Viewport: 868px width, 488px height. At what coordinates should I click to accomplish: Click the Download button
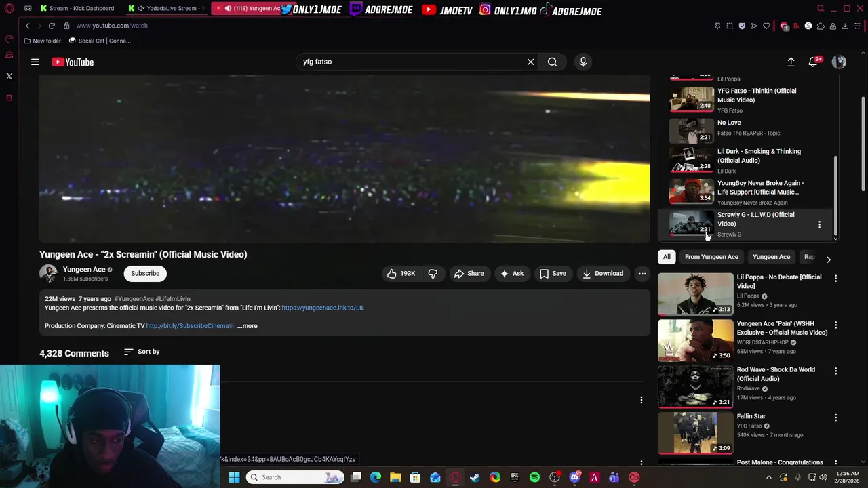(x=603, y=274)
